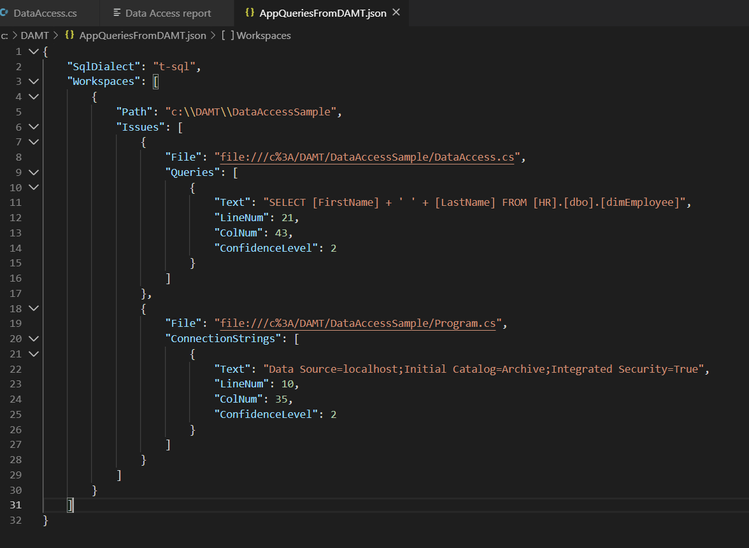Click line number 11 in the gutter
This screenshot has width=749, height=548.
click(15, 203)
